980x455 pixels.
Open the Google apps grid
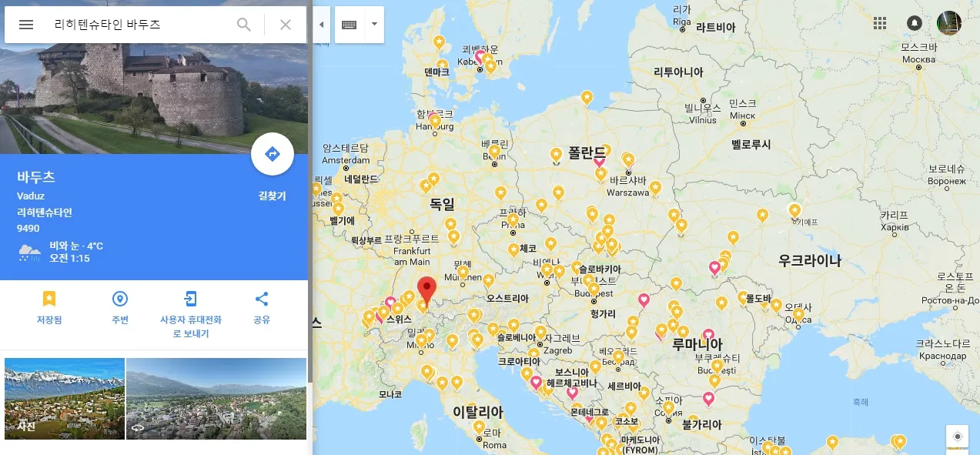[880, 23]
